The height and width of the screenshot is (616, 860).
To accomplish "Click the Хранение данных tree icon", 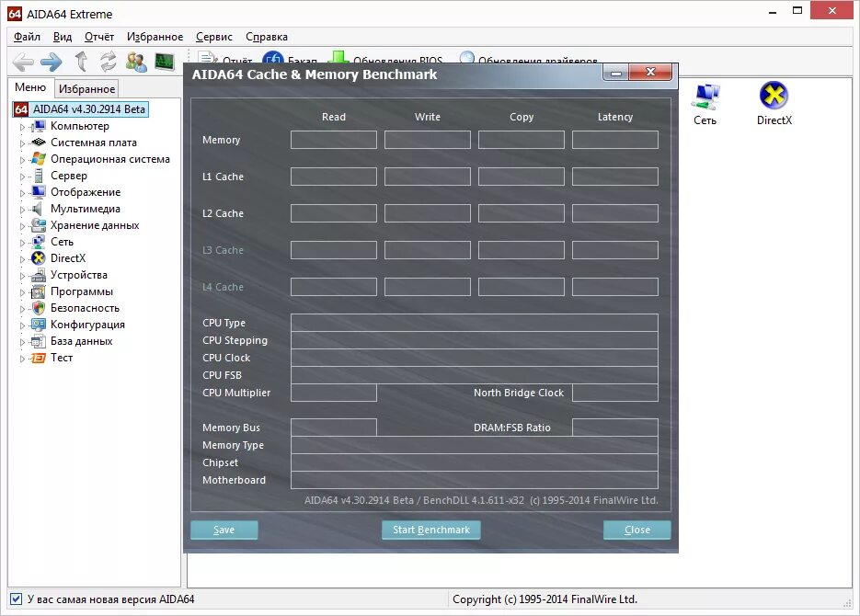I will pos(39,225).
